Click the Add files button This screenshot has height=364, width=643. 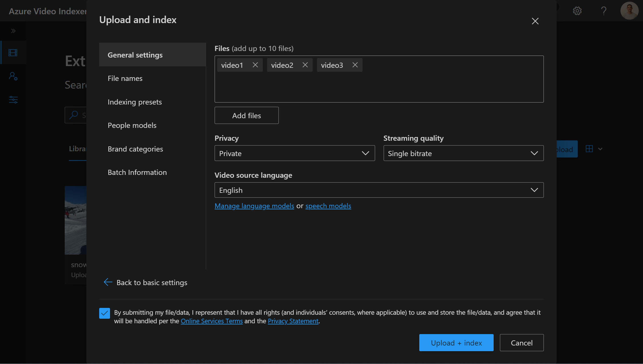247,115
